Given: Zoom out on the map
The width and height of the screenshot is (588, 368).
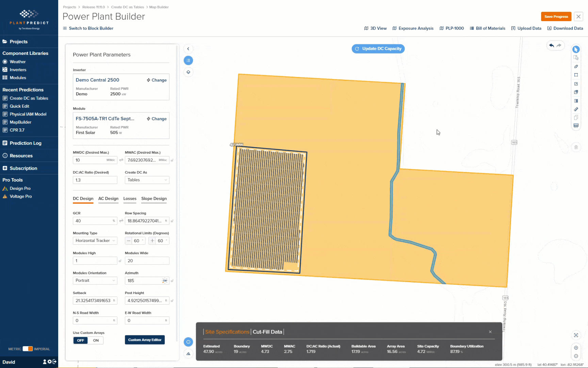Looking at the screenshot, I should click(576, 356).
